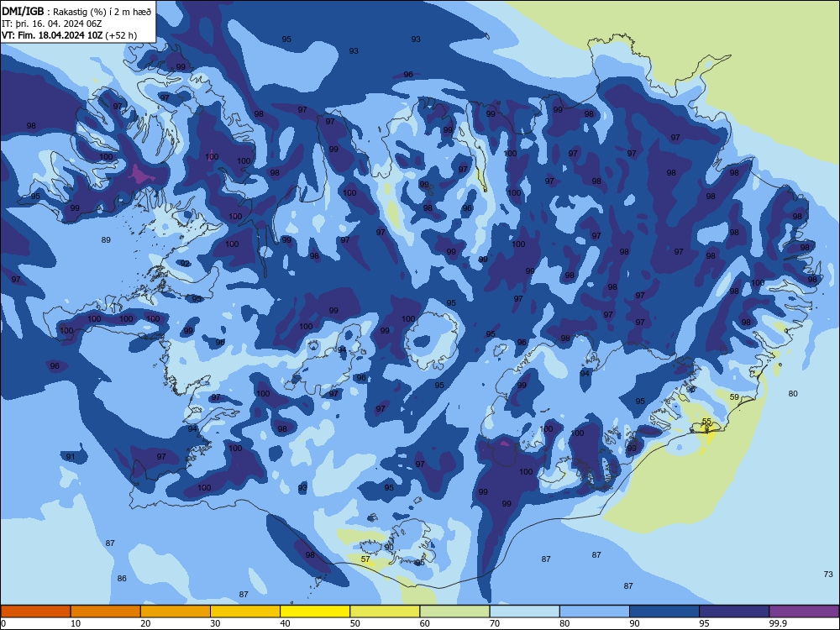Click the '50' tick label on the color scale
Image resolution: width=840 pixels, height=630 pixels.
point(355,623)
